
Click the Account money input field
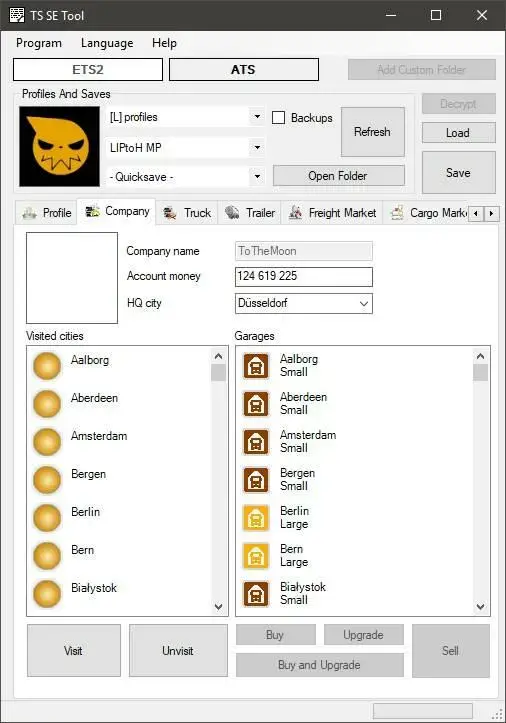pos(304,276)
